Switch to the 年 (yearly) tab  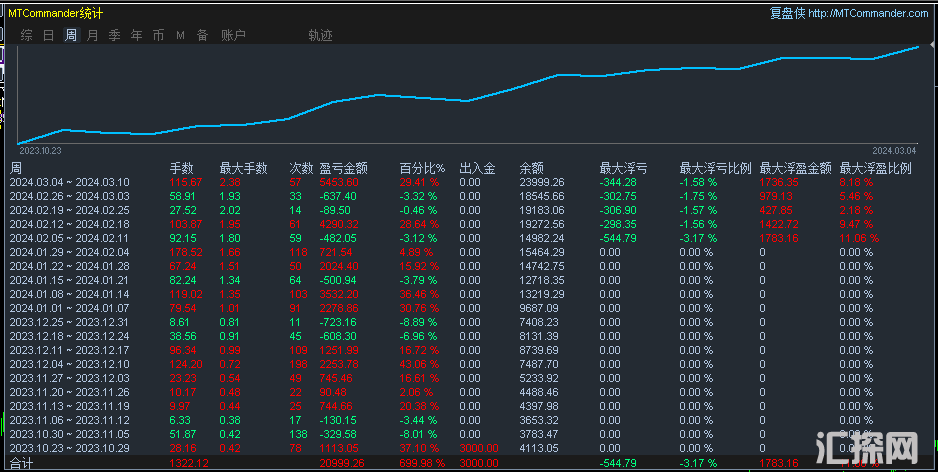click(137, 35)
